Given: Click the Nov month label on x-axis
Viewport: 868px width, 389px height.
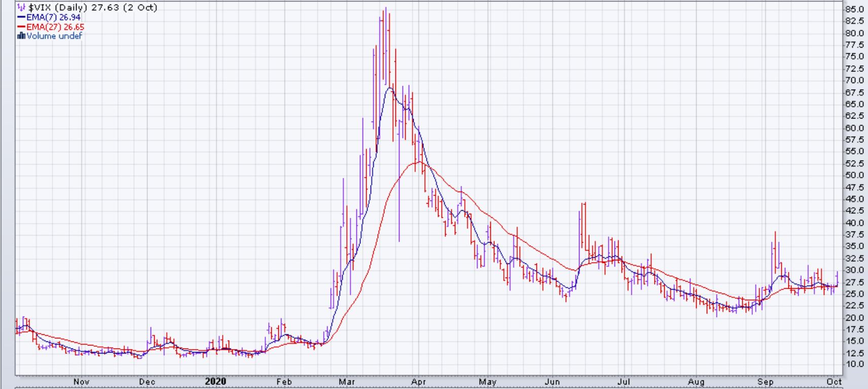Looking at the screenshot, I should click(81, 381).
